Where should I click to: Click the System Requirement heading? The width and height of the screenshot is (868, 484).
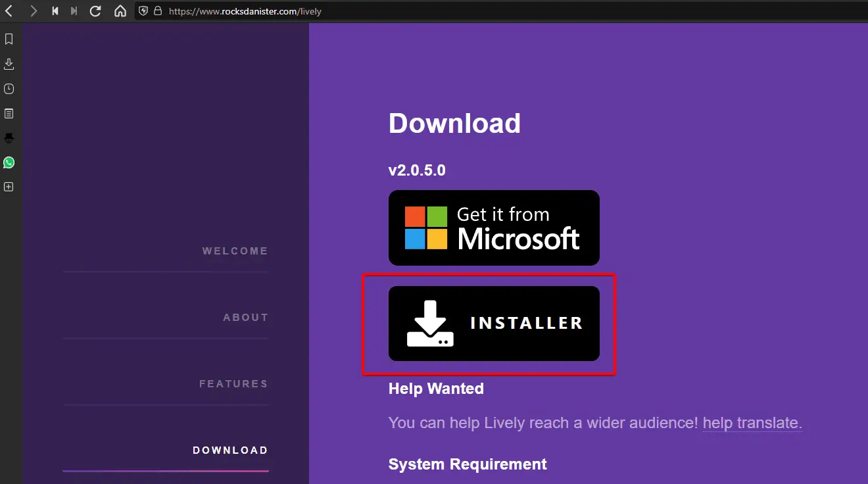[x=468, y=464]
